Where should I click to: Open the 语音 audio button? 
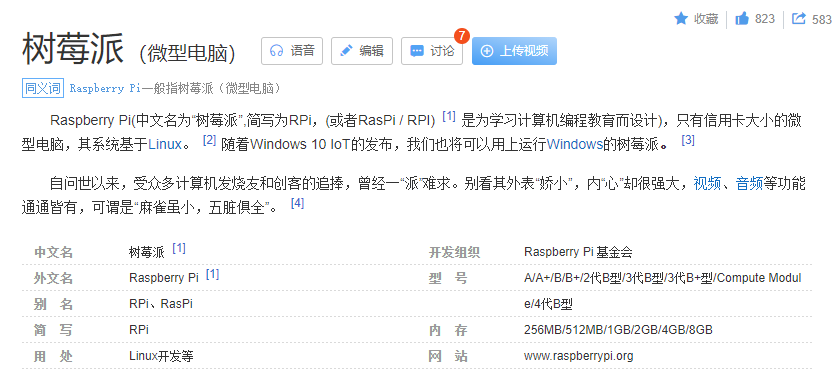(x=292, y=51)
